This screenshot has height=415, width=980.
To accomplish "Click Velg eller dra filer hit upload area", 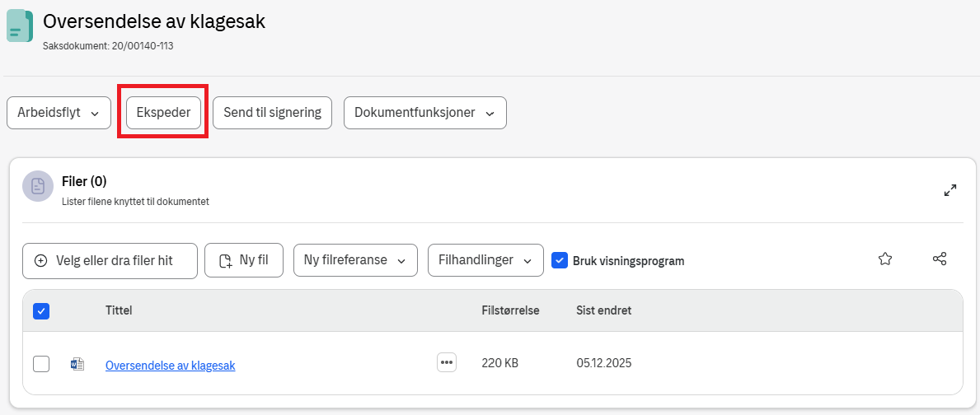I will [x=110, y=260].
